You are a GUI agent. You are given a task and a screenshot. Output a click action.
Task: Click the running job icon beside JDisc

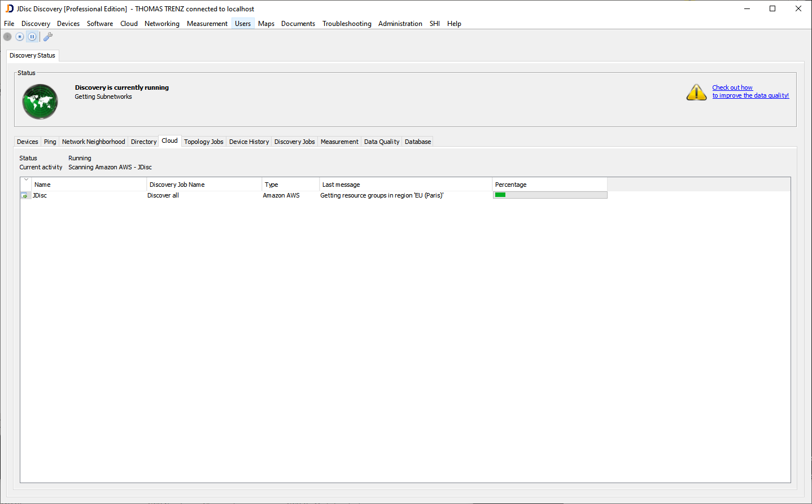click(x=25, y=195)
